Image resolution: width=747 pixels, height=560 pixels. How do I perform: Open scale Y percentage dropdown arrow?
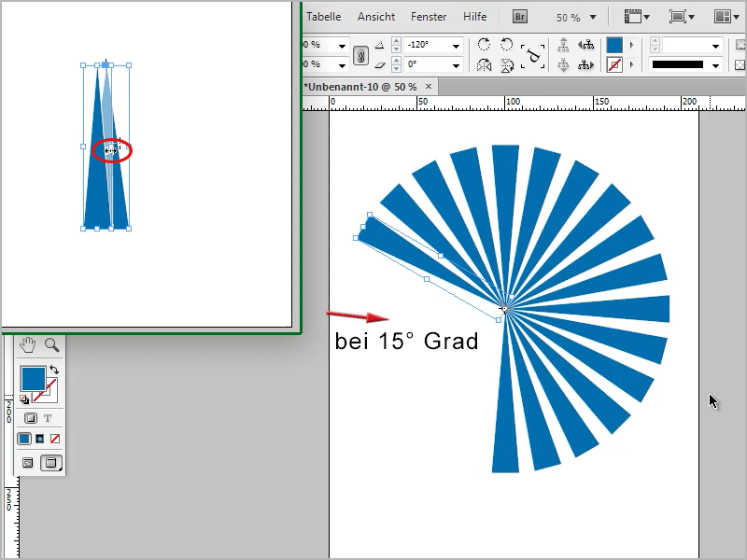(342, 65)
